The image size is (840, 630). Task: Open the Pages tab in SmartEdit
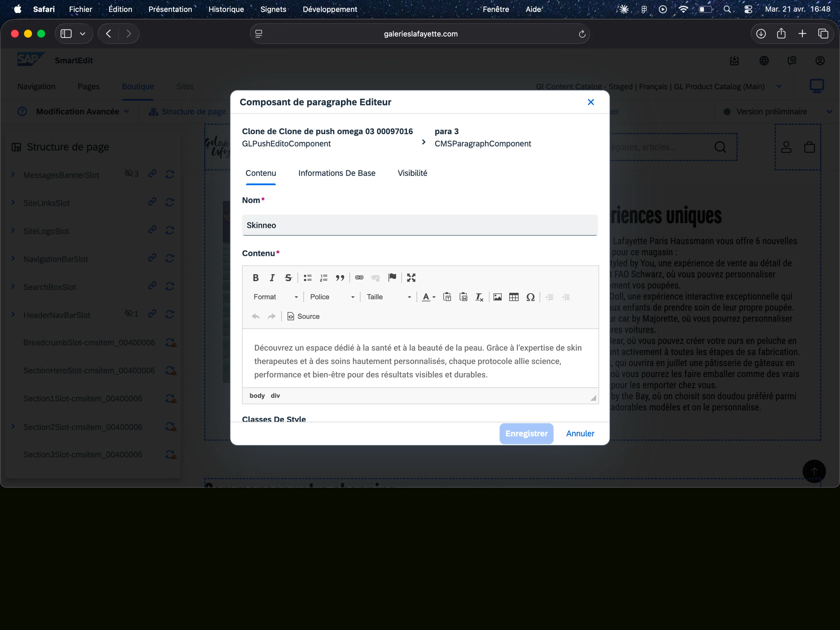click(x=88, y=87)
